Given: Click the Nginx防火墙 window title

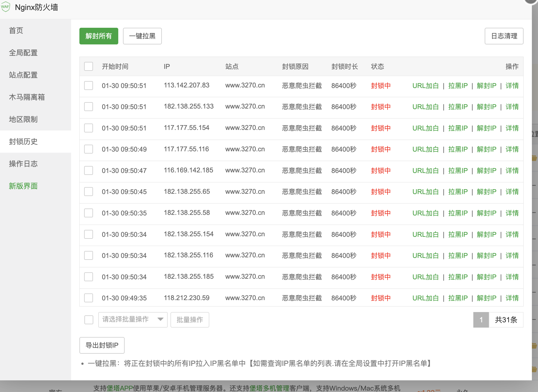Looking at the screenshot, I should coord(37,7).
